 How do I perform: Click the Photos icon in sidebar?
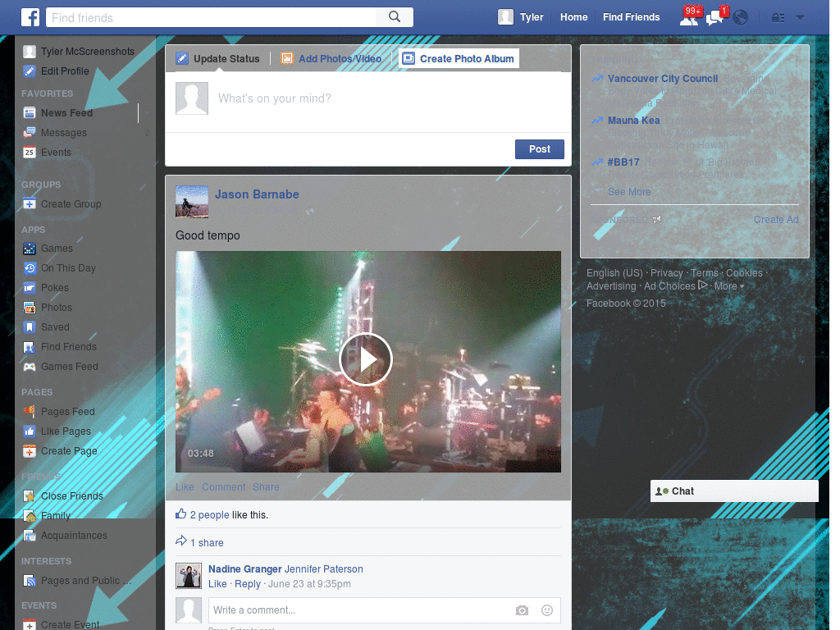pos(30,308)
